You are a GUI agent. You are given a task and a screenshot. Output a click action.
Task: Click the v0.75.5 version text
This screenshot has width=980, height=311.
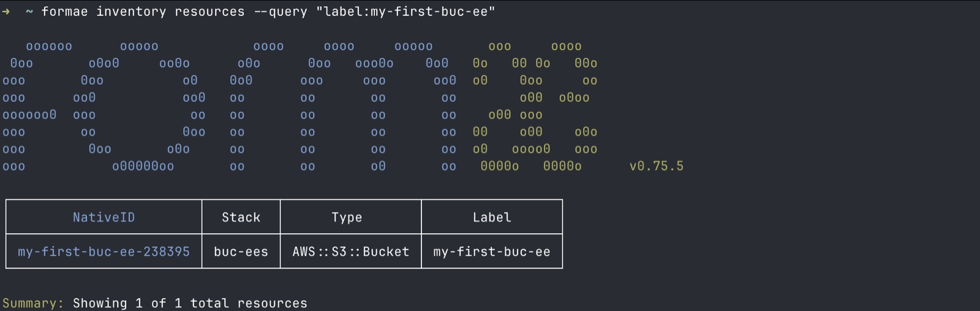coord(657,166)
